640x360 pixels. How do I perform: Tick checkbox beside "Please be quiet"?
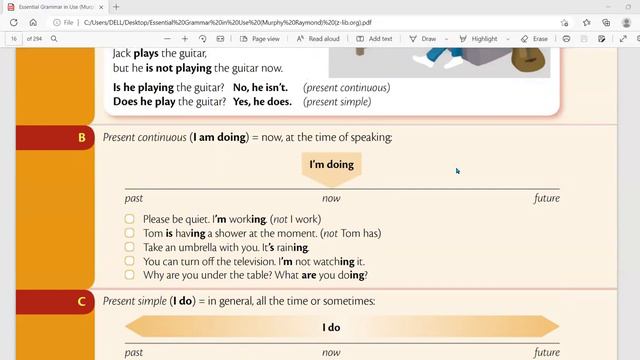[x=129, y=219]
